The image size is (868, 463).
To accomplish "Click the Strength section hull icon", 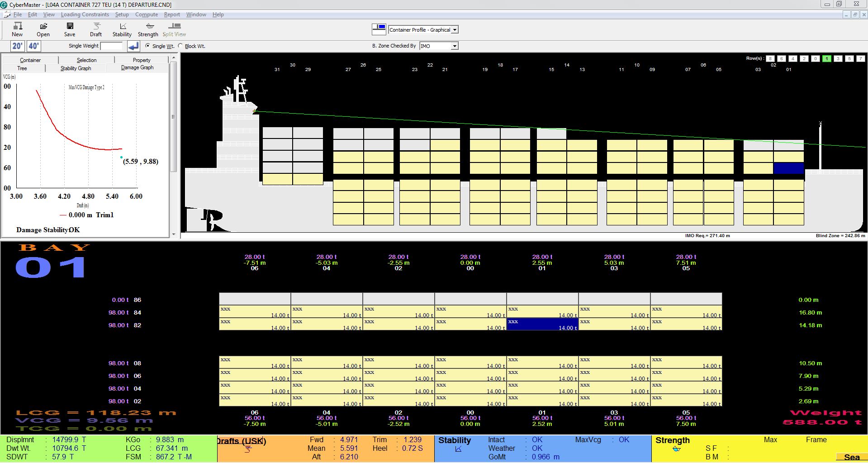I will coord(677,449).
